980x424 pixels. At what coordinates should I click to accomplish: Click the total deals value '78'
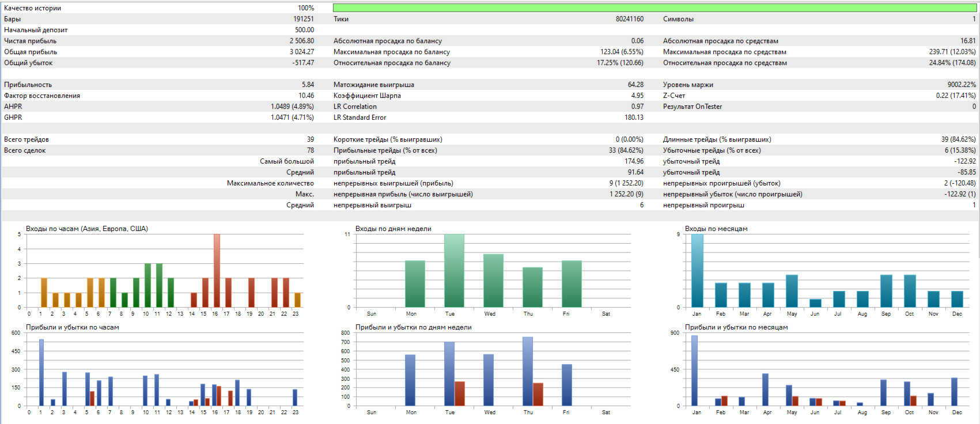coord(311,150)
